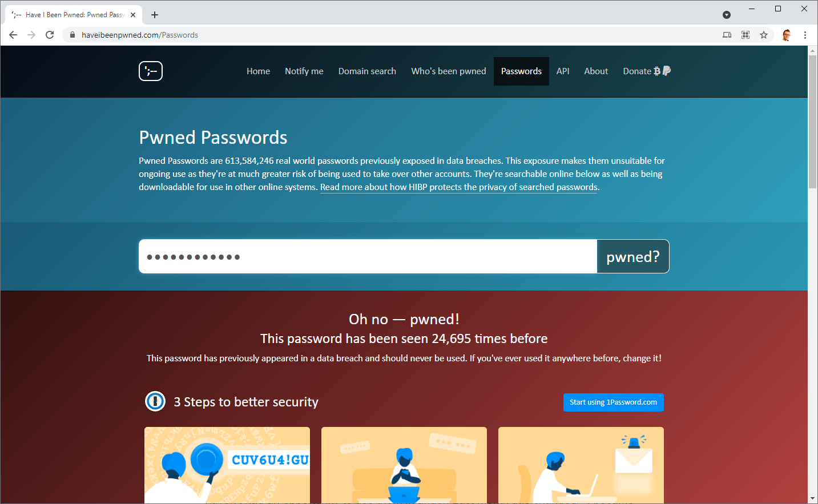The width and height of the screenshot is (818, 504).
Task: Reload the page with refresh icon
Action: pos(50,35)
